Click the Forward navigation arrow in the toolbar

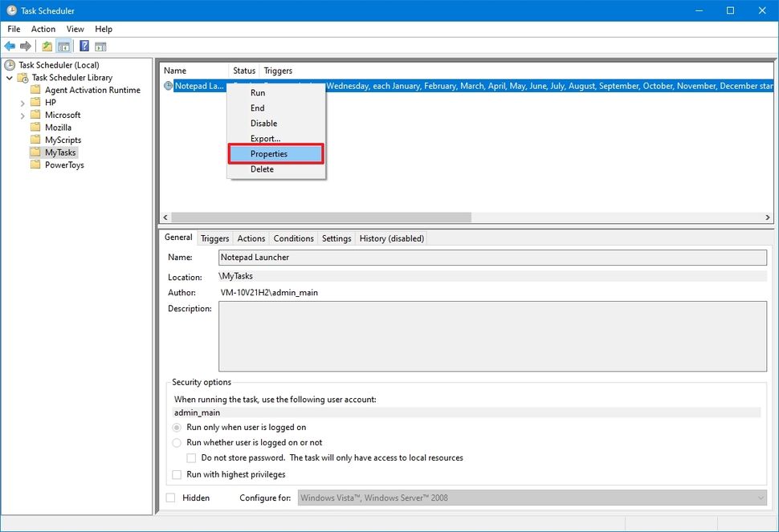point(25,46)
